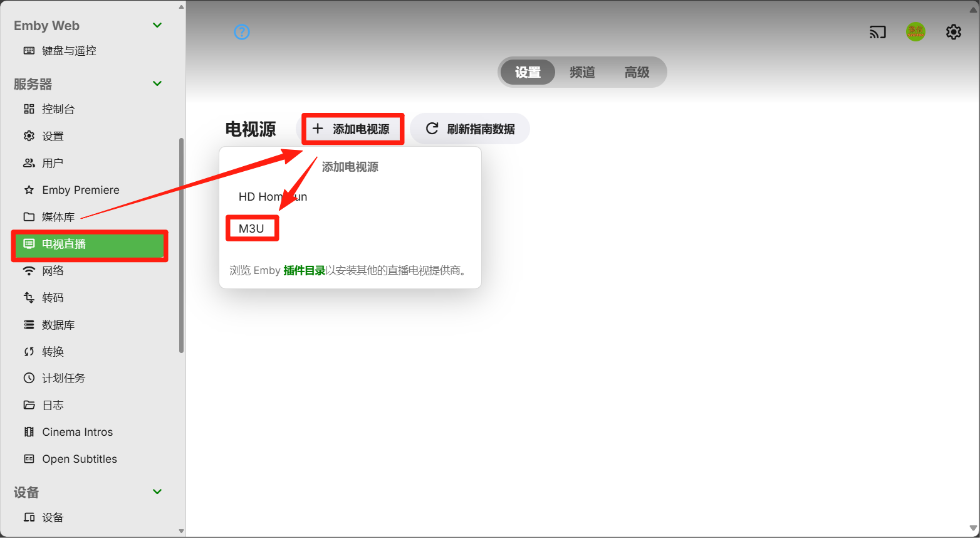Image resolution: width=980 pixels, height=538 pixels.
Task: Open the plugin catalog (插件目录) link
Action: (304, 271)
